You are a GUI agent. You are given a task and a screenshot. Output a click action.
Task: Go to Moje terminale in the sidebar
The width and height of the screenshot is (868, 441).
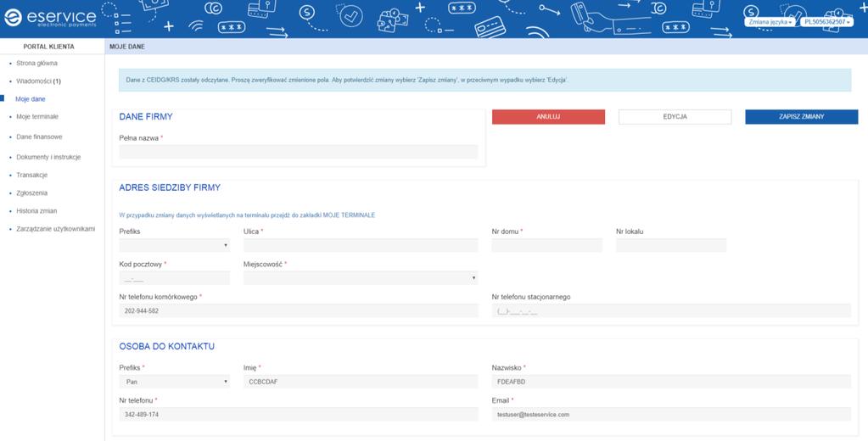point(37,117)
